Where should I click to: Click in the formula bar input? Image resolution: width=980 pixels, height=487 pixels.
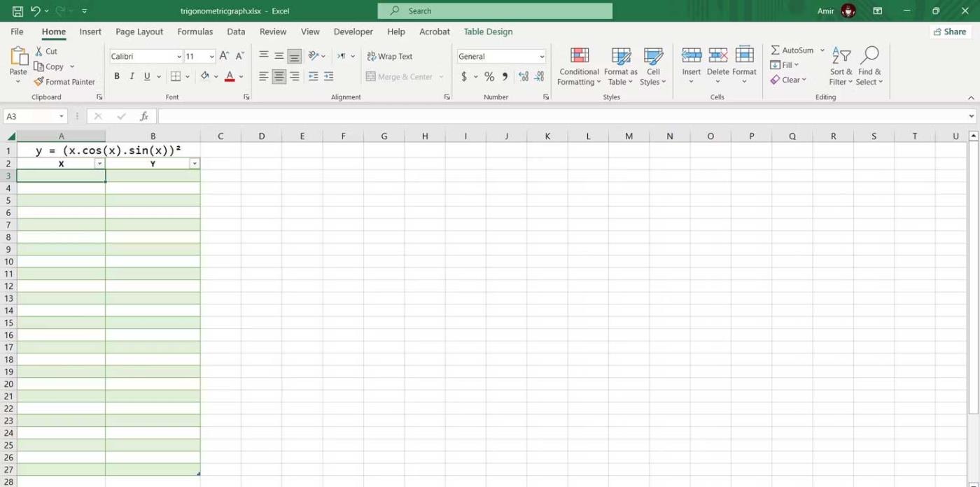[562, 116]
